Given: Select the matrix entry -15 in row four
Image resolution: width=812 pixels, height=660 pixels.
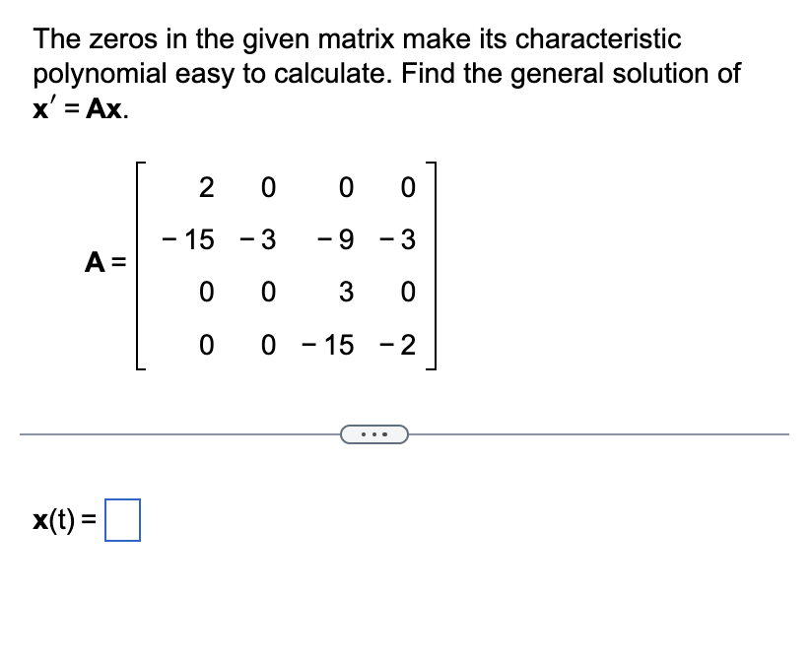Looking at the screenshot, I should 329,344.
